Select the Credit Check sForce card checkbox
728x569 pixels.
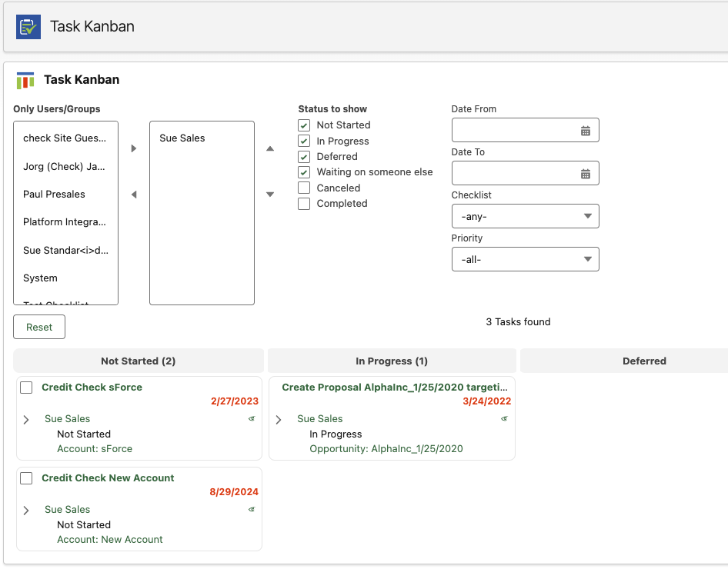coord(26,388)
